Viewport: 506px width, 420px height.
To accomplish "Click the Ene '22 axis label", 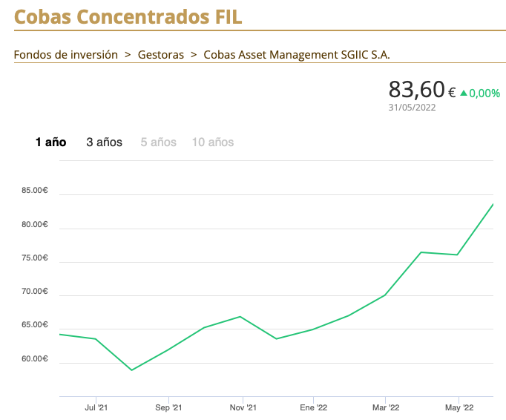I will [313, 407].
